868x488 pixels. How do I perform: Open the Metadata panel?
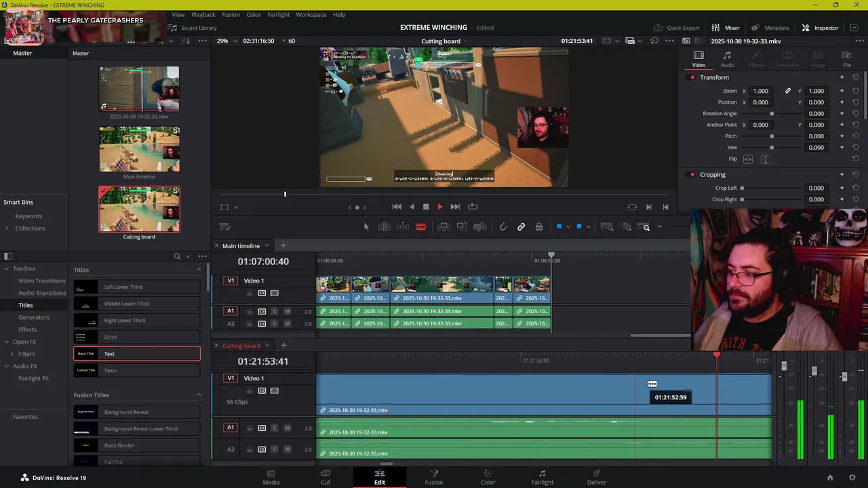[x=770, y=28]
